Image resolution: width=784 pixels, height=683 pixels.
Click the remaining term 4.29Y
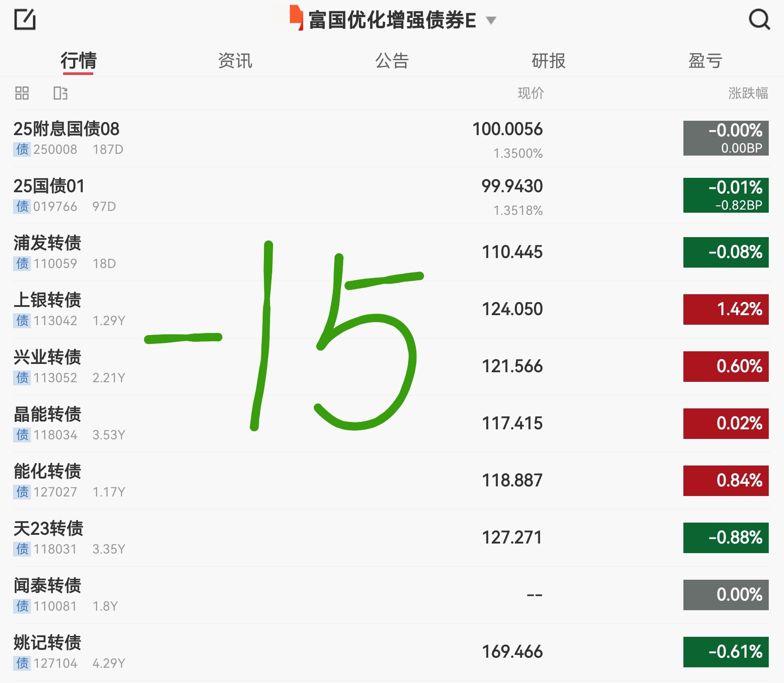108,663
